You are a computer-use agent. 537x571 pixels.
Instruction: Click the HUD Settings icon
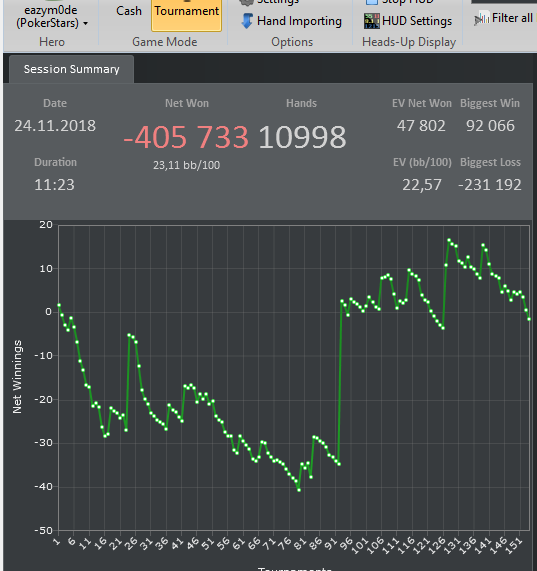[371, 21]
